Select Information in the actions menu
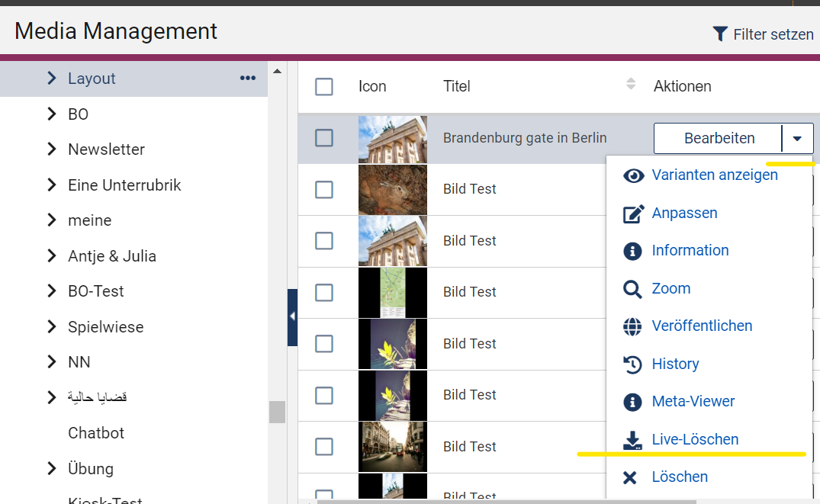Screen dimensions: 820x504 coord(690,251)
